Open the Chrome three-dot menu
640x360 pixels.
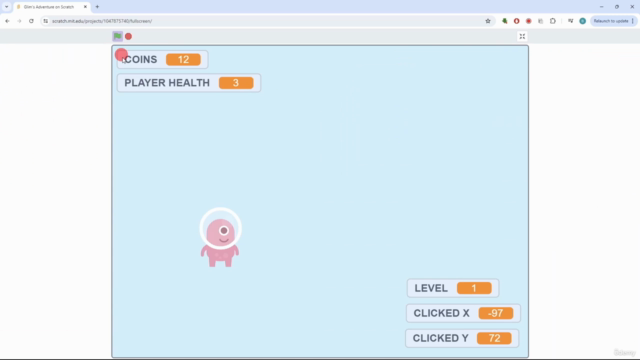point(633,21)
